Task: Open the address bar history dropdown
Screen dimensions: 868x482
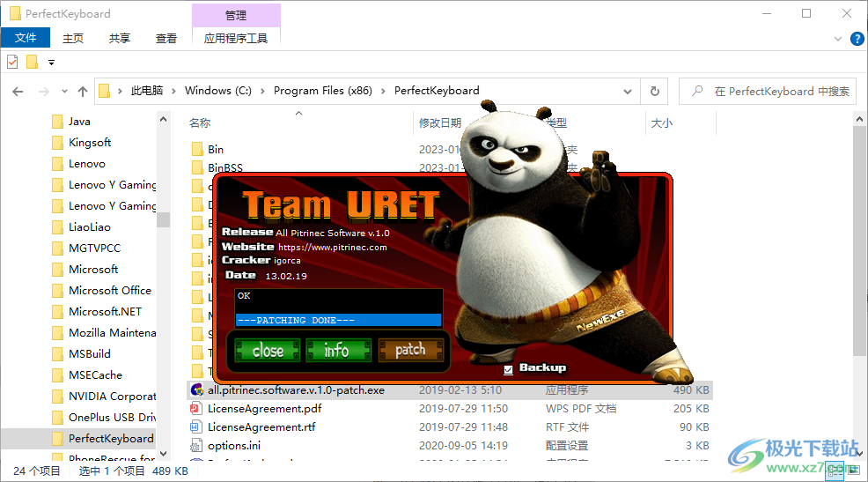Action: [627, 92]
